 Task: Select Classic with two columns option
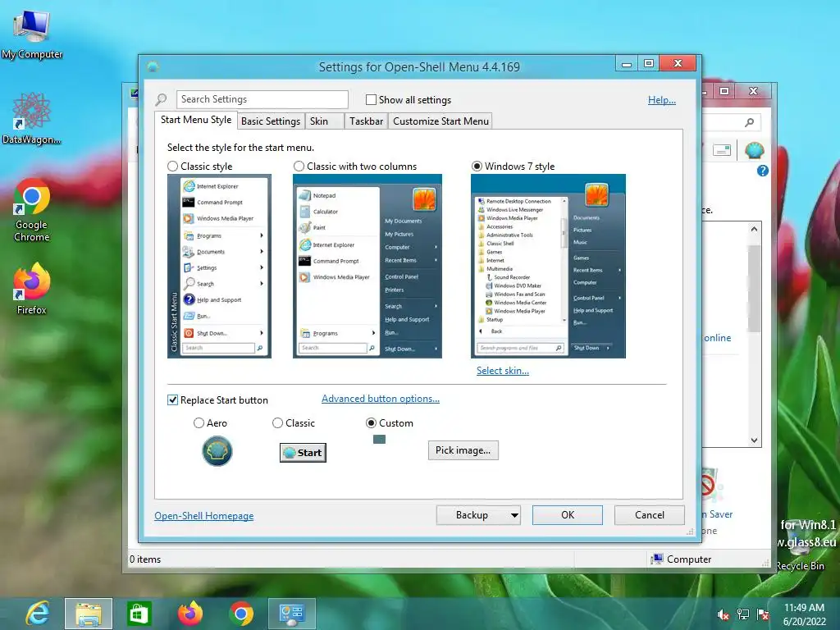(x=299, y=167)
